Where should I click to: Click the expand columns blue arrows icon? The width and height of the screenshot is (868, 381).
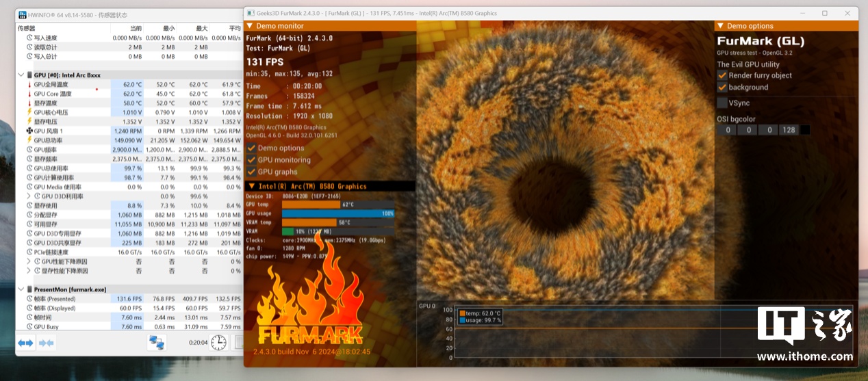(x=25, y=343)
